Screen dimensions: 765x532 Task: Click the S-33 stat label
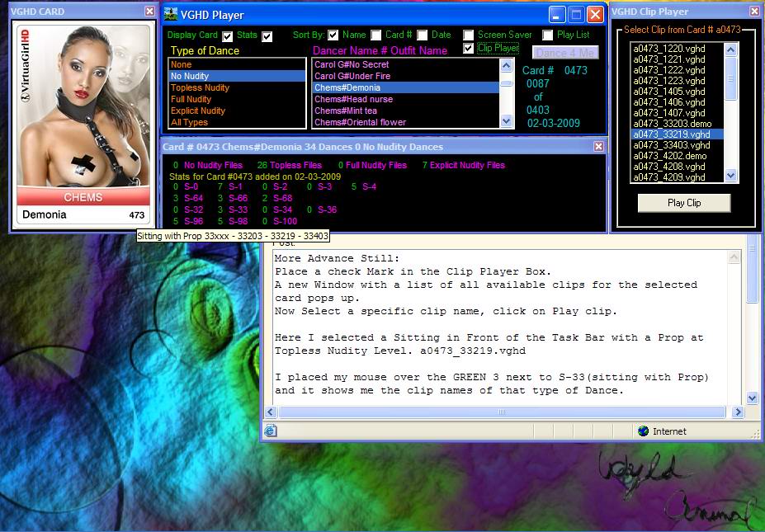[238, 210]
